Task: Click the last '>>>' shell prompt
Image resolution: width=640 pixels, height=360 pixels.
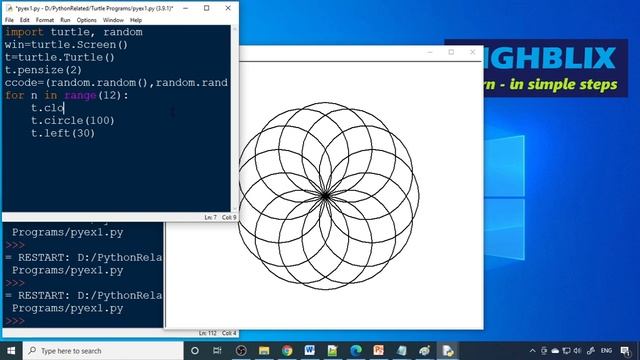Action: click(15, 321)
